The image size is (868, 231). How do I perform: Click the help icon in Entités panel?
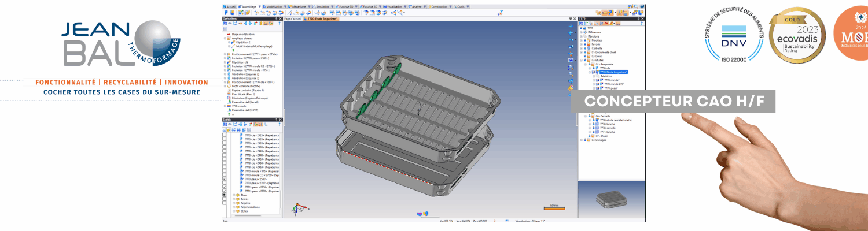pyautogui.click(x=279, y=124)
